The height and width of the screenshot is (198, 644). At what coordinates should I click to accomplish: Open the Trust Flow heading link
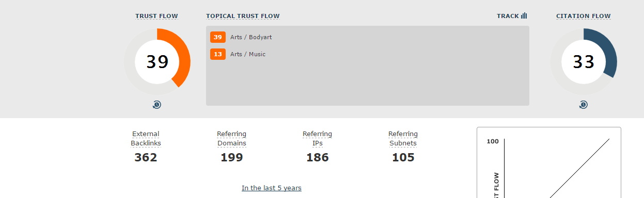[156, 16]
